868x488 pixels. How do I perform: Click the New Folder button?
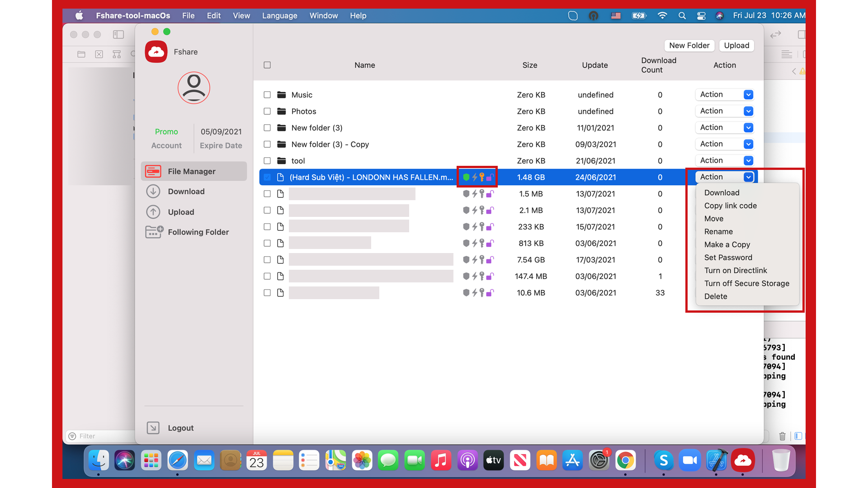689,46
